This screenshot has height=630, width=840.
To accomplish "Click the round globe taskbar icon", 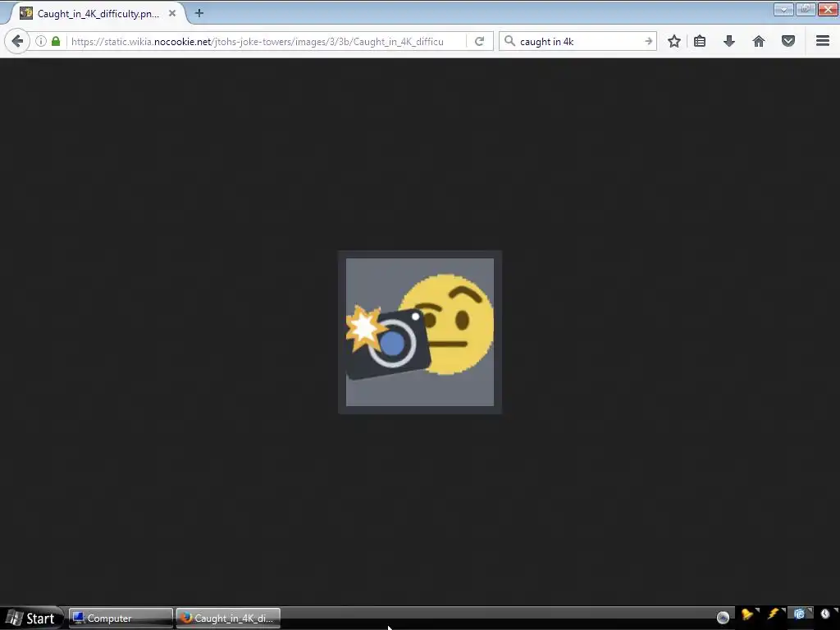I will pyautogui.click(x=723, y=618).
